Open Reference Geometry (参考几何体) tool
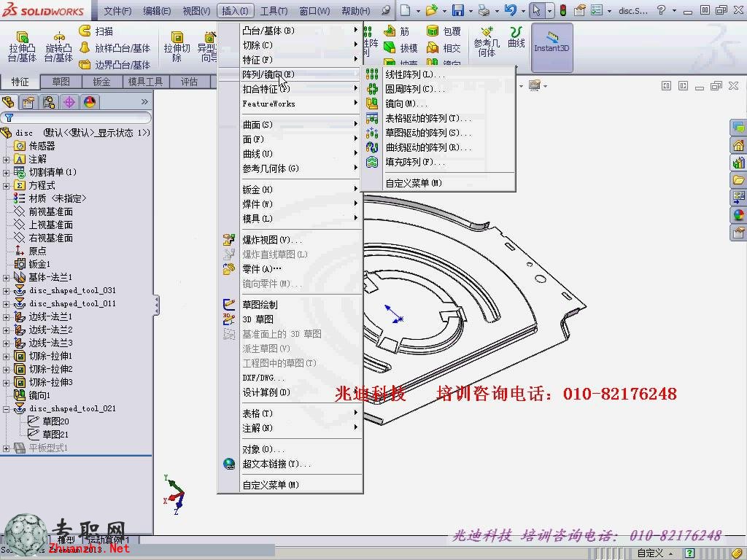This screenshot has width=747, height=560. (487, 42)
